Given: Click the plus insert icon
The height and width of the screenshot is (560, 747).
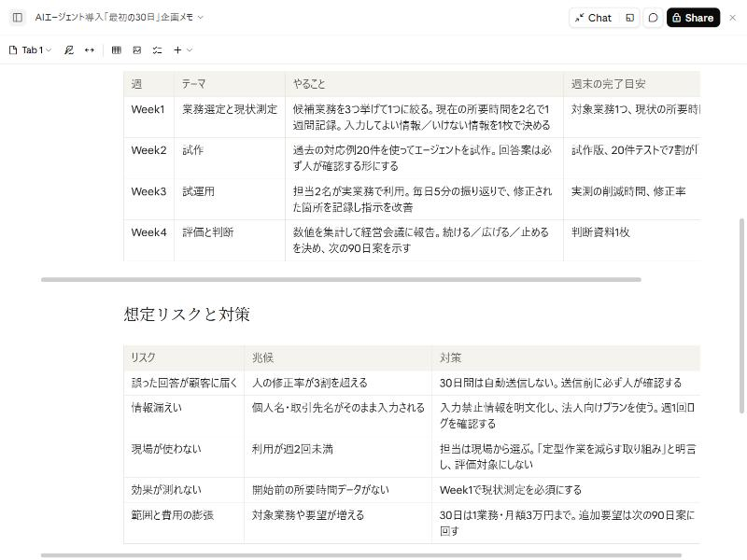Looking at the screenshot, I should (x=177, y=50).
